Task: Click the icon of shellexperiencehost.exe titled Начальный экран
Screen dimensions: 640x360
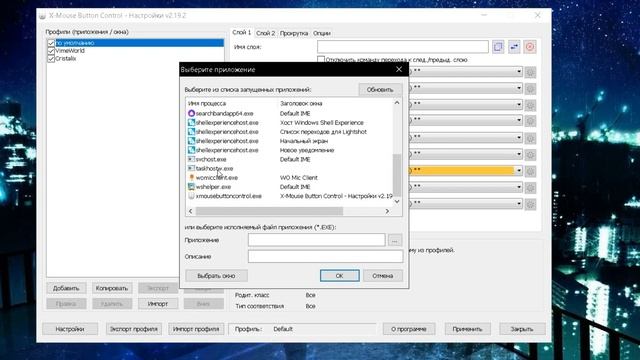Action: pyautogui.click(x=191, y=141)
